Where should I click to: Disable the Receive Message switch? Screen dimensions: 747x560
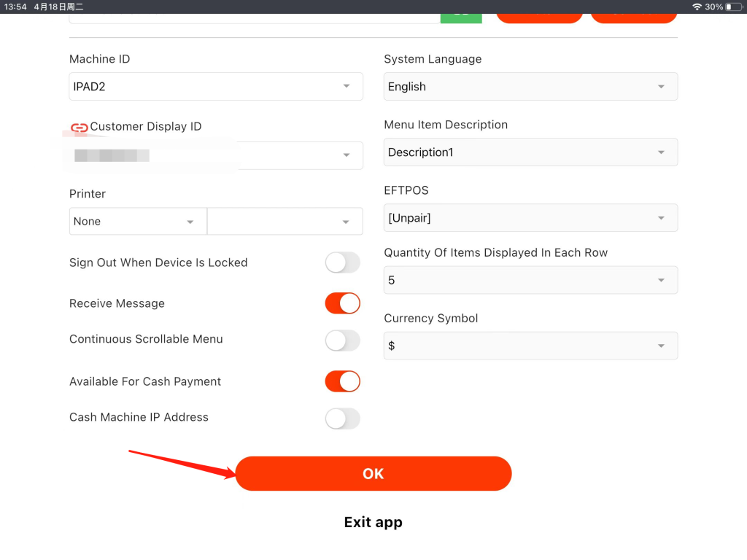coord(342,303)
